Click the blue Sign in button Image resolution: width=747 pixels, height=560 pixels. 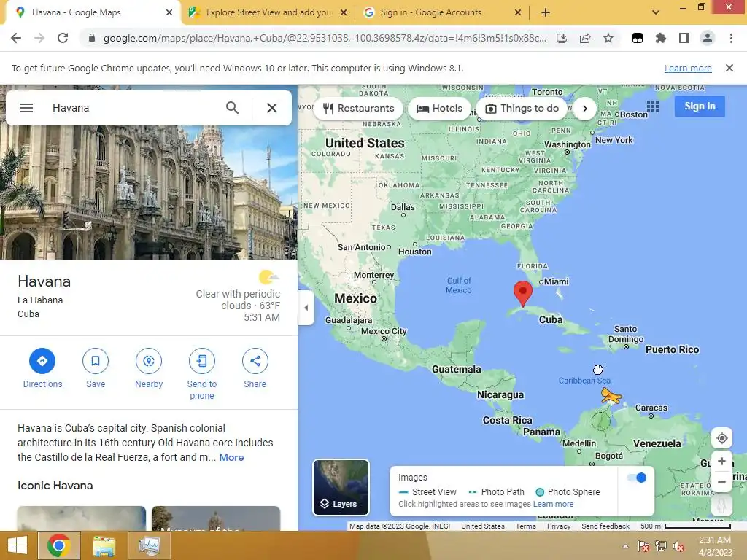pos(700,106)
